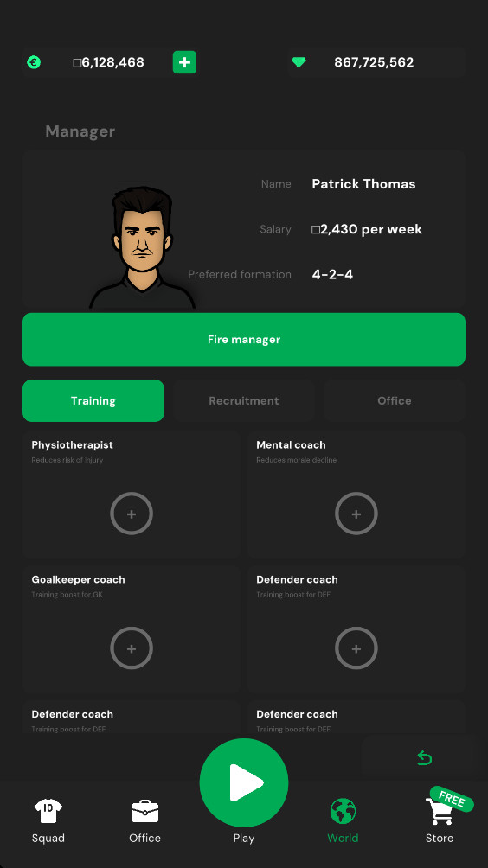
Task: Add a Mental coach with plus circle
Action: pyautogui.click(x=356, y=514)
